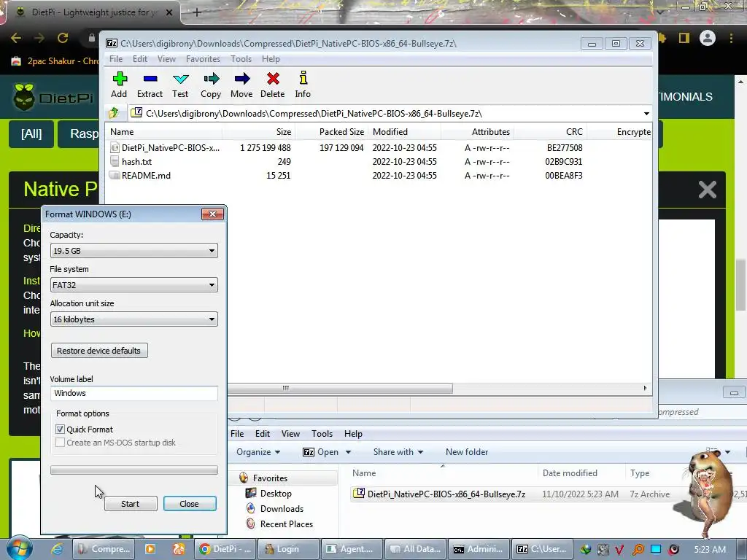Open Chrome profile avatar
Screen dimensions: 747x560
[708, 38]
